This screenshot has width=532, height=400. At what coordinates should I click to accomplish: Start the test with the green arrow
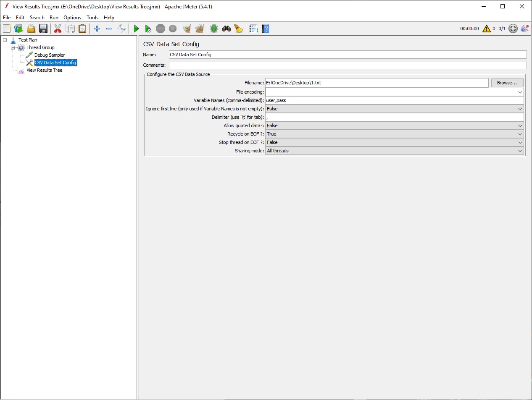pos(136,29)
